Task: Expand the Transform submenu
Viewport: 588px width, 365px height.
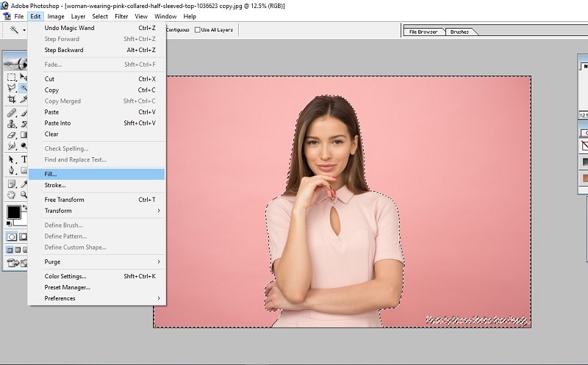Action: click(96, 211)
